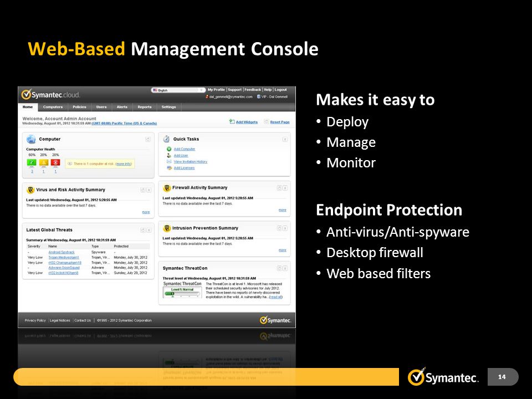The image size is (532, 399).
Task: Click the My Profile link
Action: (216, 90)
